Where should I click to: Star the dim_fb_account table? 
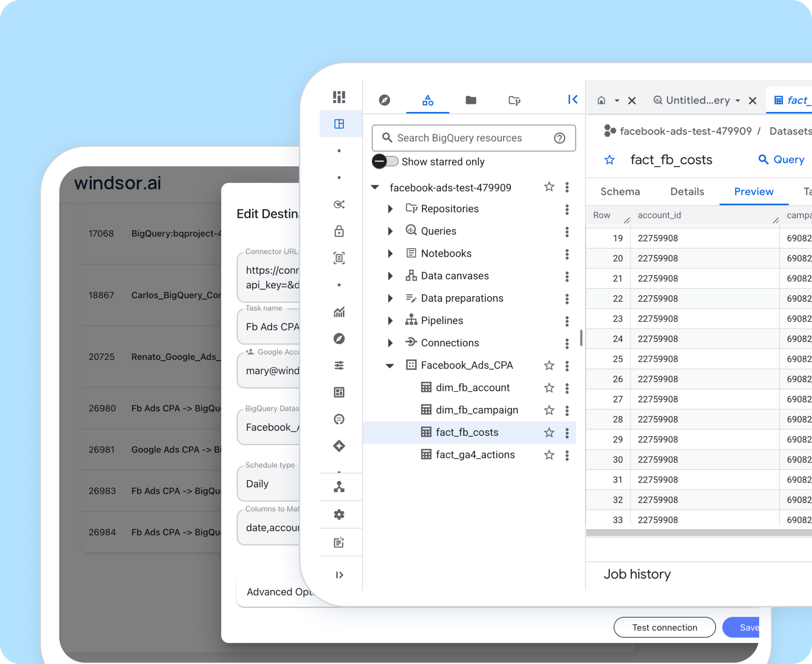pos(549,388)
